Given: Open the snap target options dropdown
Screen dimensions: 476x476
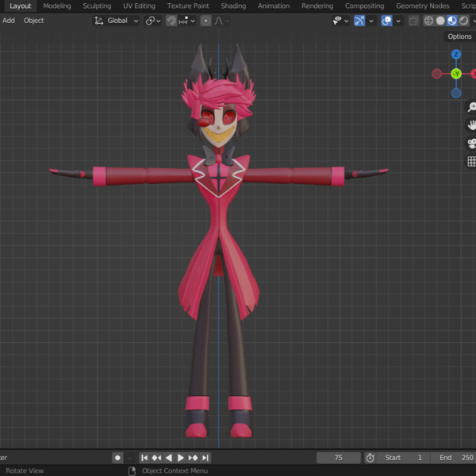Looking at the screenshot, I should pyautogui.click(x=186, y=21).
